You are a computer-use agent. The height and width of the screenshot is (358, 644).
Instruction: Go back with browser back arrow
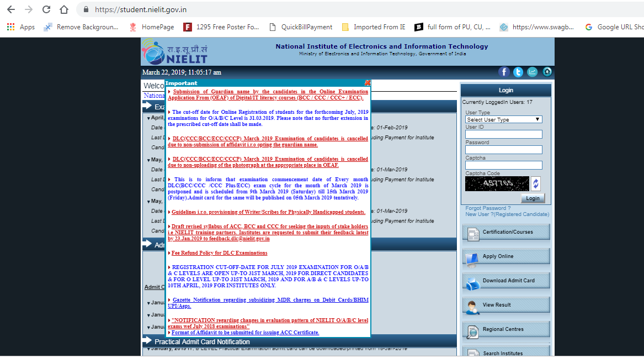click(11, 9)
